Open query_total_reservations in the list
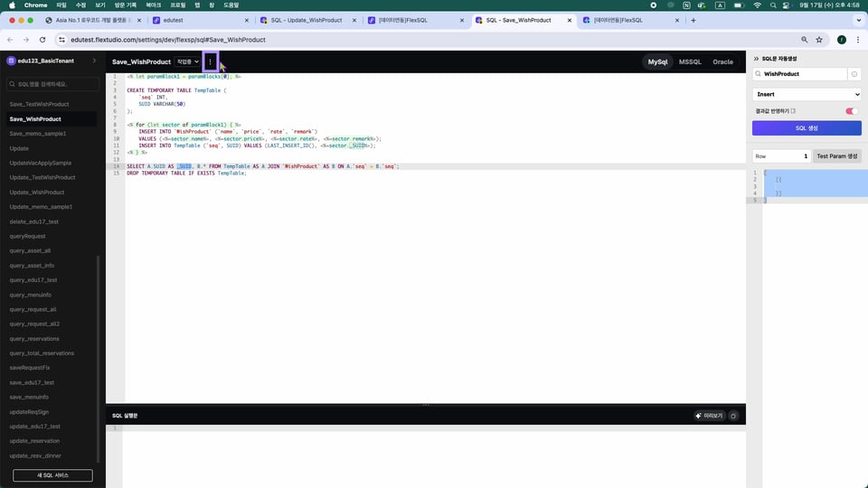 coord(42,353)
